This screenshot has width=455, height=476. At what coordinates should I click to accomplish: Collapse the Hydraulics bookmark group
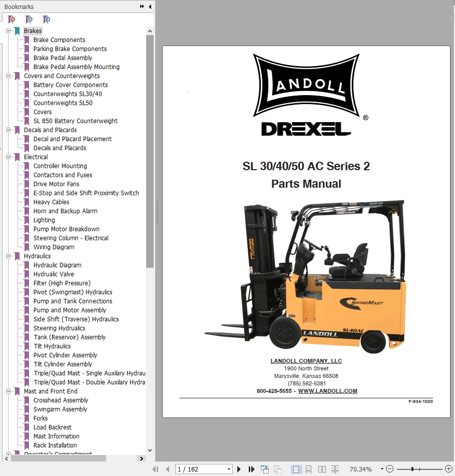click(8, 256)
